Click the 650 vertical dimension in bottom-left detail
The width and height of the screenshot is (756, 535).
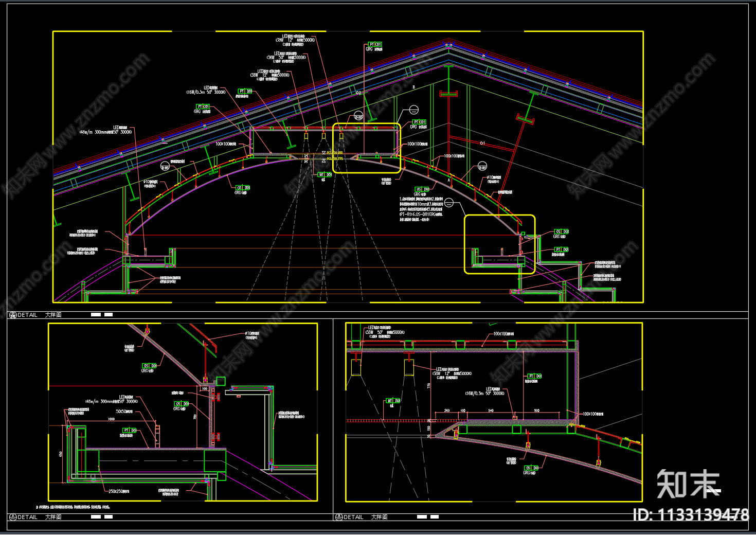(x=61, y=454)
